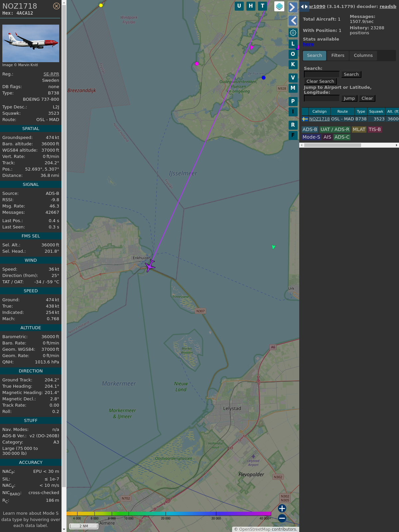Click the U button on the map toolbar

pos(239,6)
